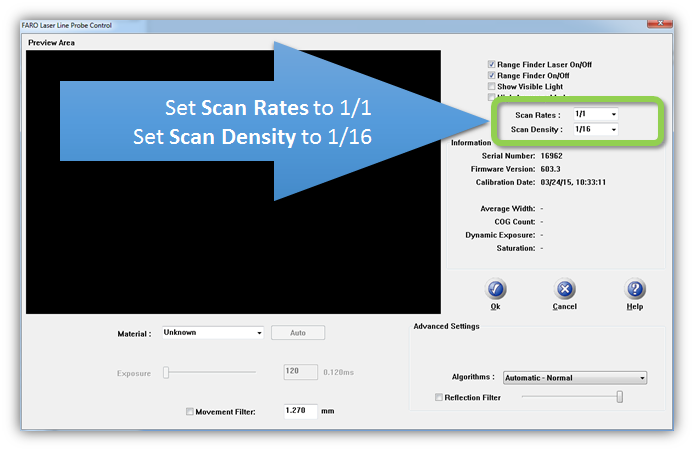The image size is (694, 451).
Task: Toggle Range Finder Laser On/Off checkbox
Action: click(491, 65)
